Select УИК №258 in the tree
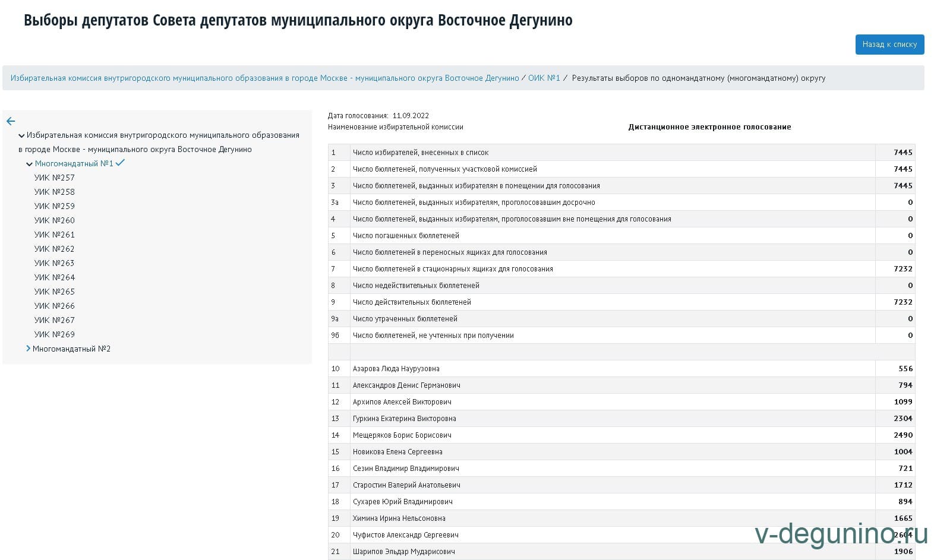This screenshot has height=560, width=934. click(55, 192)
